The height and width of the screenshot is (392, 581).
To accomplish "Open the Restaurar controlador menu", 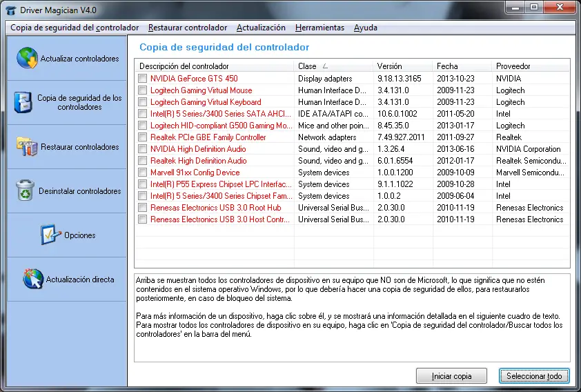I will (188, 28).
